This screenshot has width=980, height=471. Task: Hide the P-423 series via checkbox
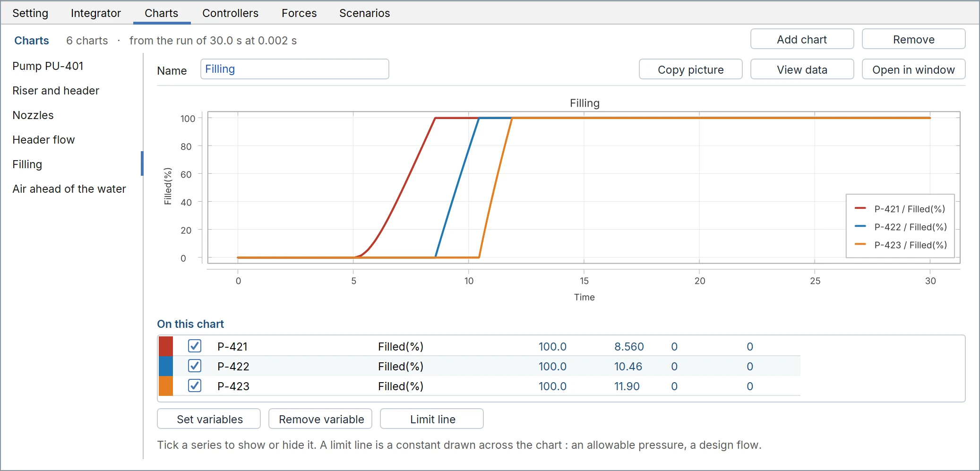[x=195, y=385]
